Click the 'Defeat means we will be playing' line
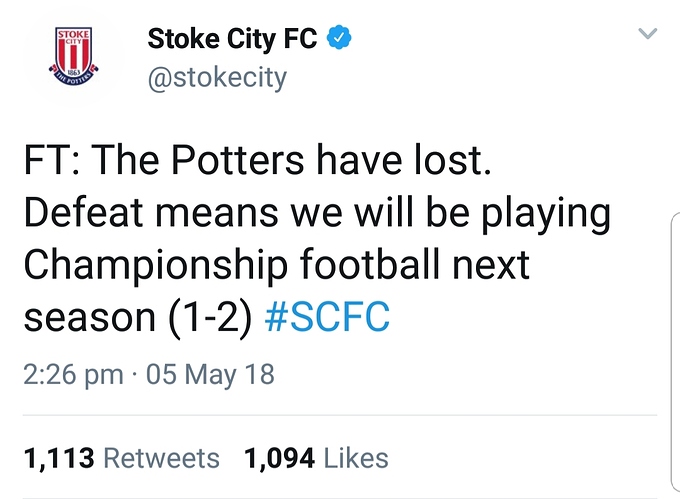The width and height of the screenshot is (680, 499). tap(317, 214)
